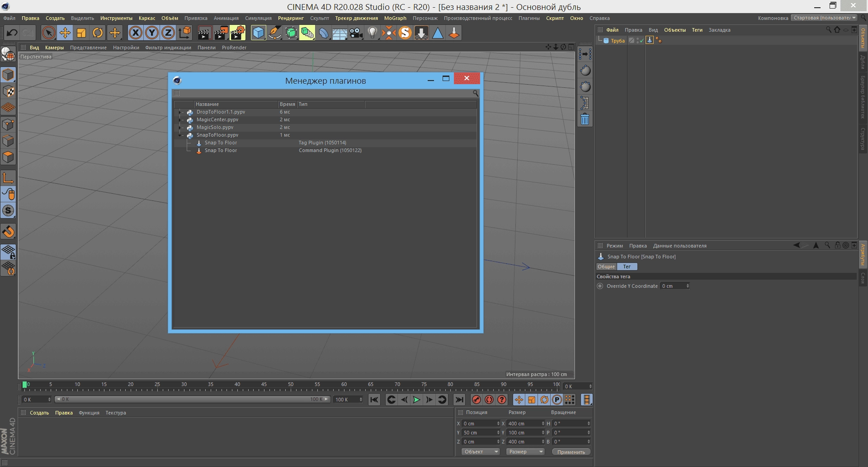
Task: Collapse SnapToFloor.pypv plugin row
Action: click(x=180, y=135)
